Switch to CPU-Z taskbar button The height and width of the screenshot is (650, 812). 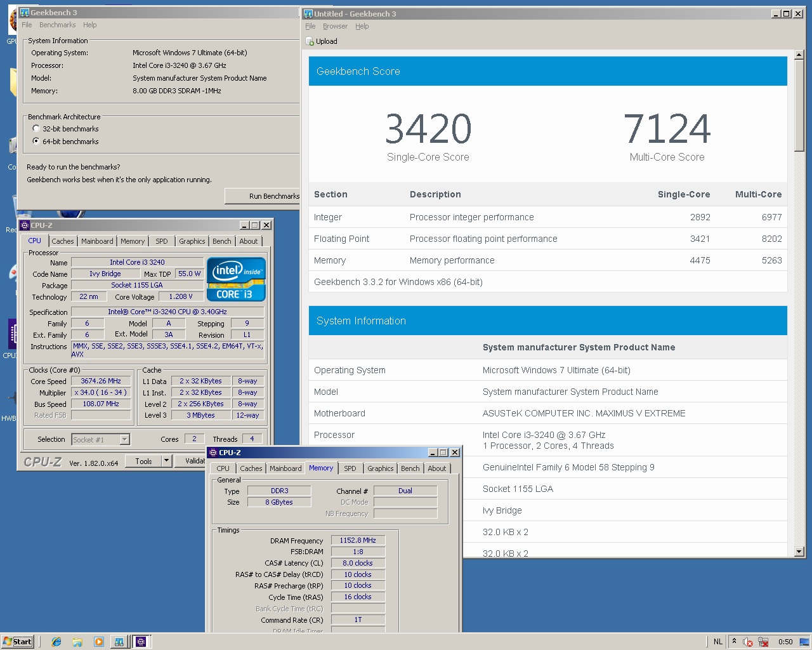coord(141,642)
